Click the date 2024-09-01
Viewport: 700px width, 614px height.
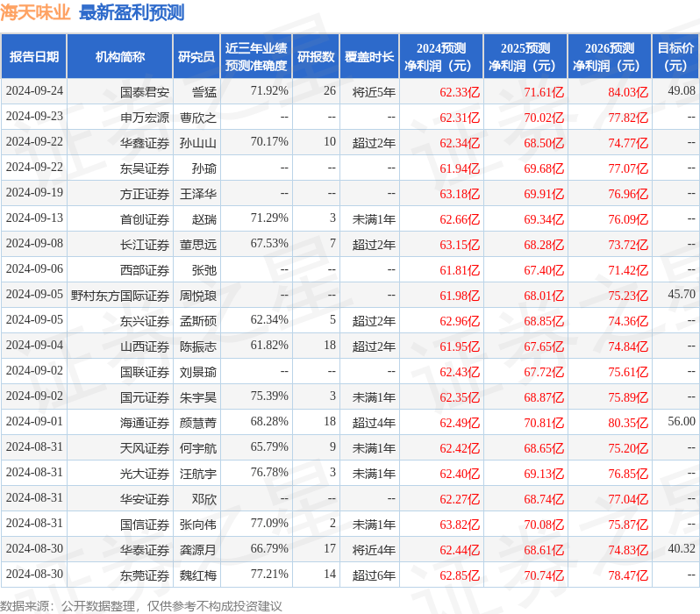coord(34,422)
